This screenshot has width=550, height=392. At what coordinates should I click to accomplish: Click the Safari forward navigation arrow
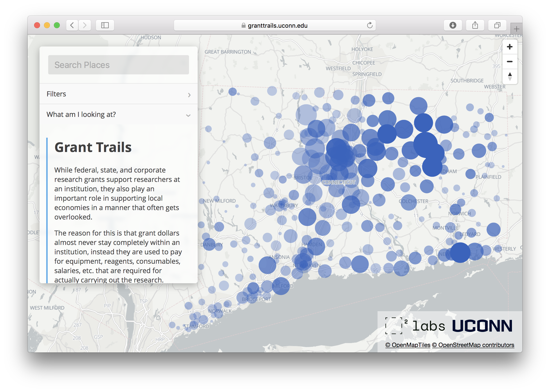point(85,25)
